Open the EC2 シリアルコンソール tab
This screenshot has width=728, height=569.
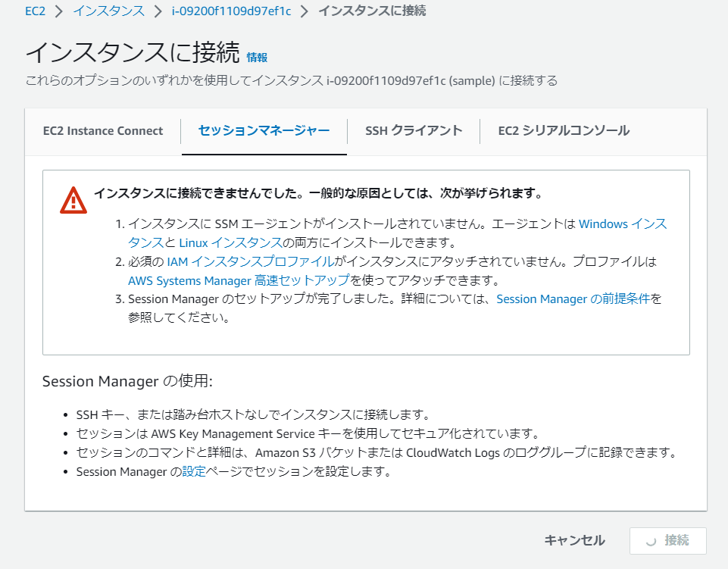tap(564, 130)
